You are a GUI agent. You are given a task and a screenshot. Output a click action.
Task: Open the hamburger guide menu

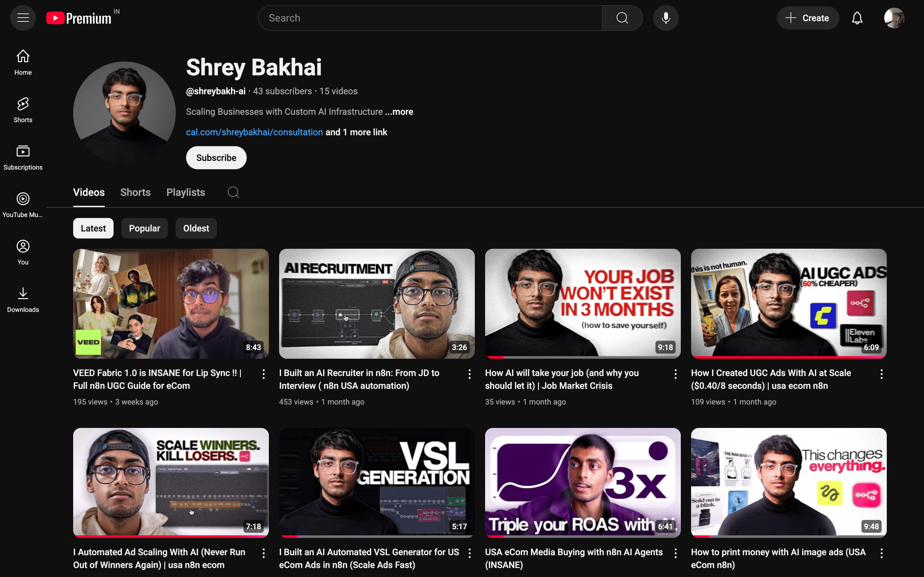[x=23, y=18]
